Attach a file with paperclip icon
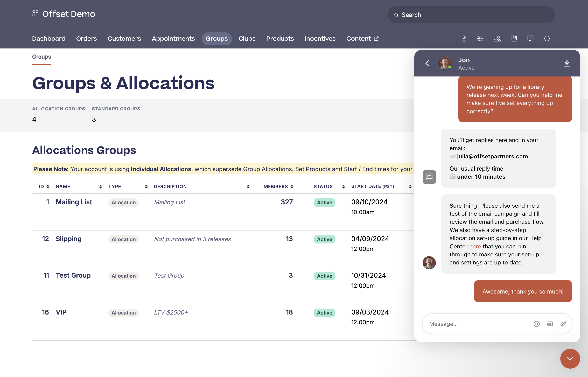 563,324
